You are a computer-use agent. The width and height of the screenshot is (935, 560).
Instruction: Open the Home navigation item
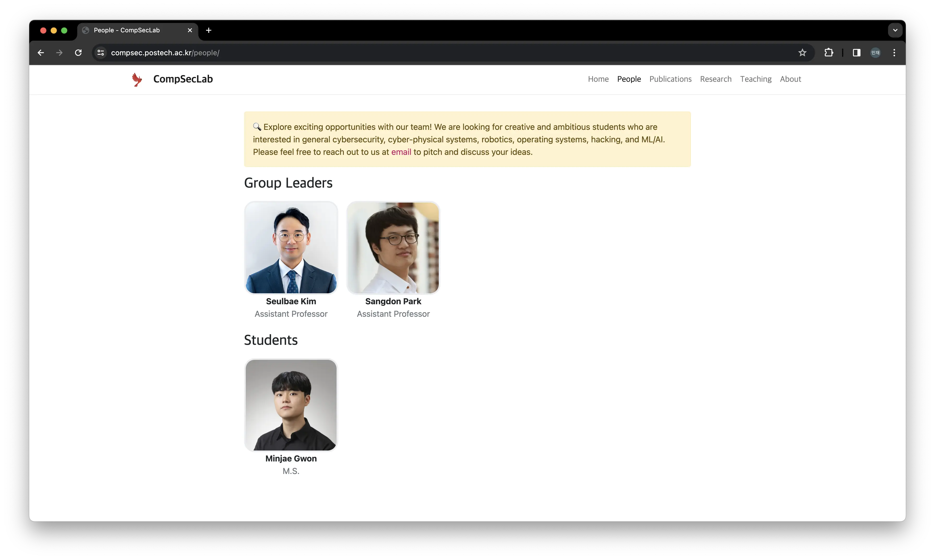pos(598,79)
